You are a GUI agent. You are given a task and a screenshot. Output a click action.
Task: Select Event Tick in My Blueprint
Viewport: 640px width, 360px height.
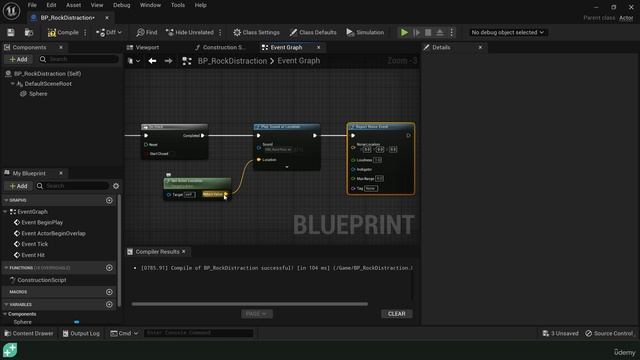coord(34,244)
